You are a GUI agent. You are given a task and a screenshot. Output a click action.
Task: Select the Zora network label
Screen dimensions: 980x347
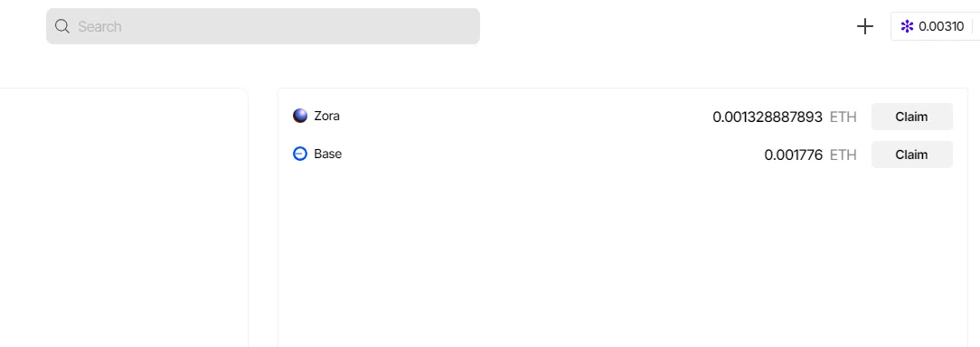327,116
